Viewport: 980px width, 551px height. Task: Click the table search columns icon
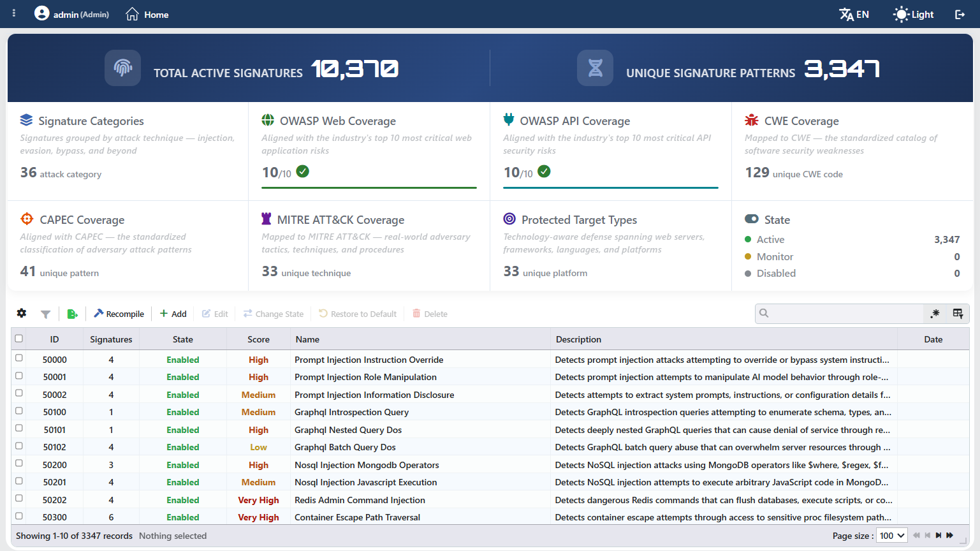click(x=958, y=313)
